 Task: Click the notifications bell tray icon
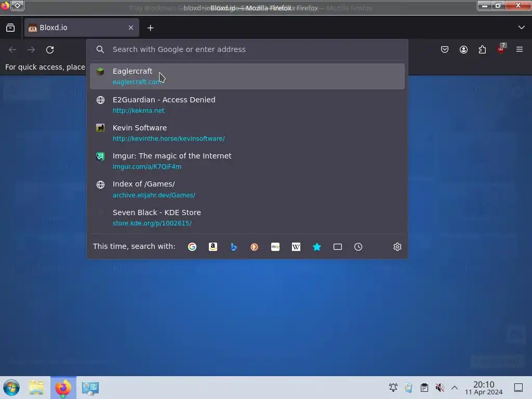click(x=393, y=388)
